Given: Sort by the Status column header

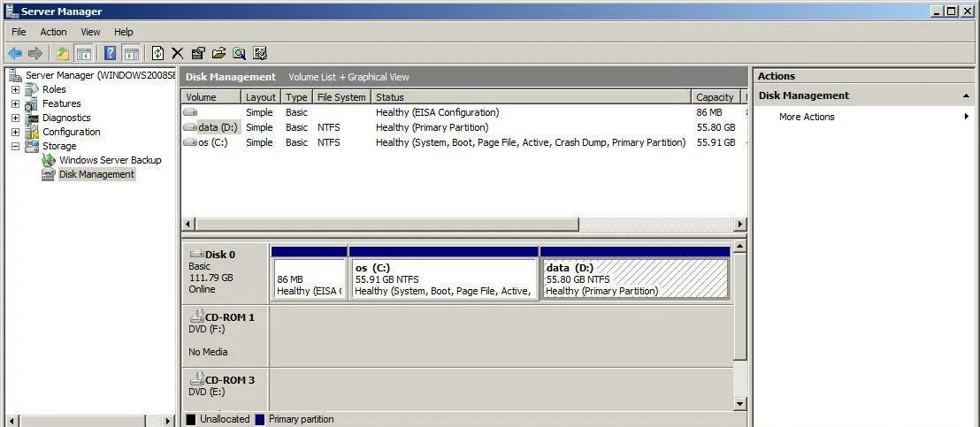Looking at the screenshot, I should (532, 97).
